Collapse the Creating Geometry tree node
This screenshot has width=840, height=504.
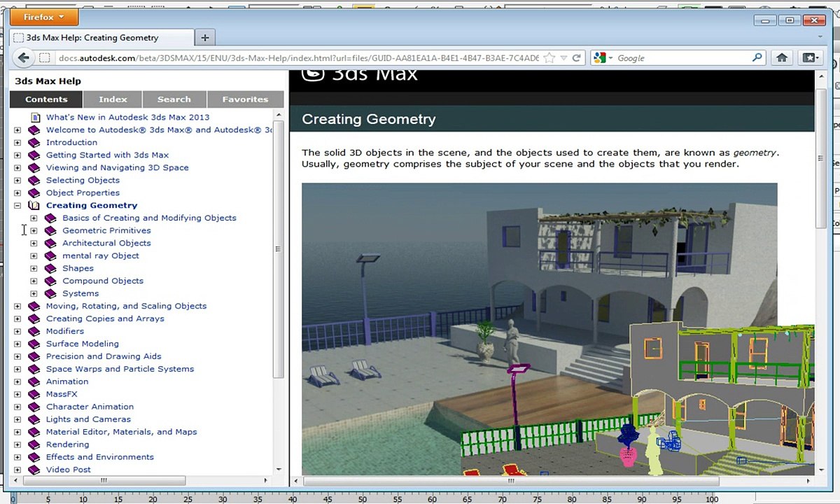pyautogui.click(x=17, y=205)
